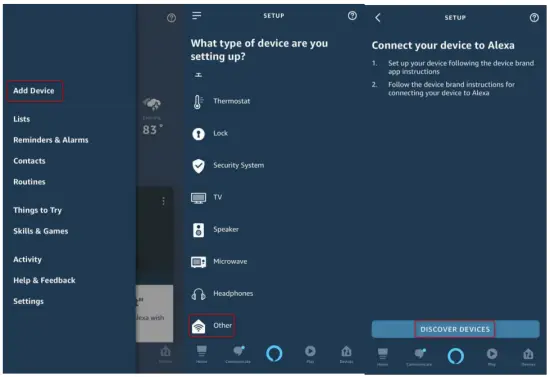Viewport: 550px width, 377px height.
Task: Select the Thermostat device icon
Action: pyautogui.click(x=198, y=102)
